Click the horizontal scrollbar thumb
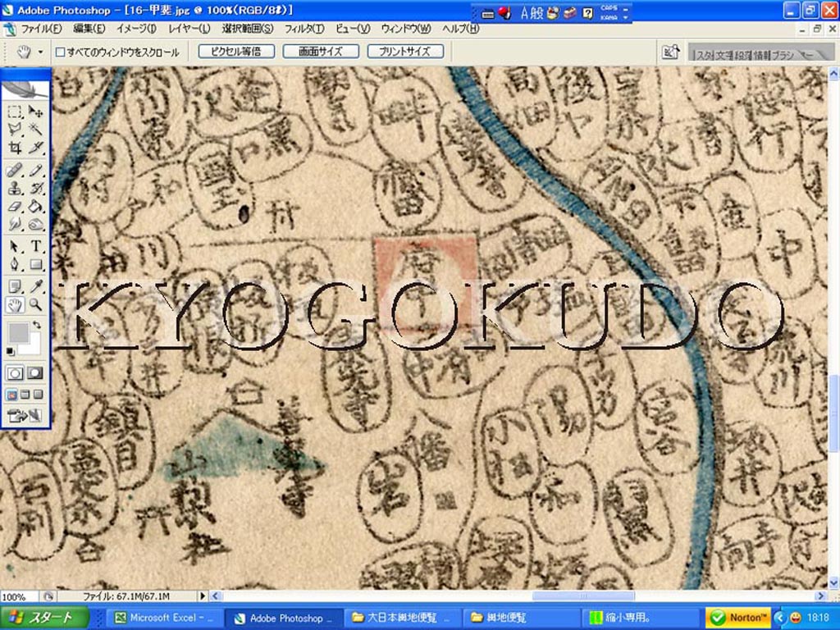 click(583, 596)
